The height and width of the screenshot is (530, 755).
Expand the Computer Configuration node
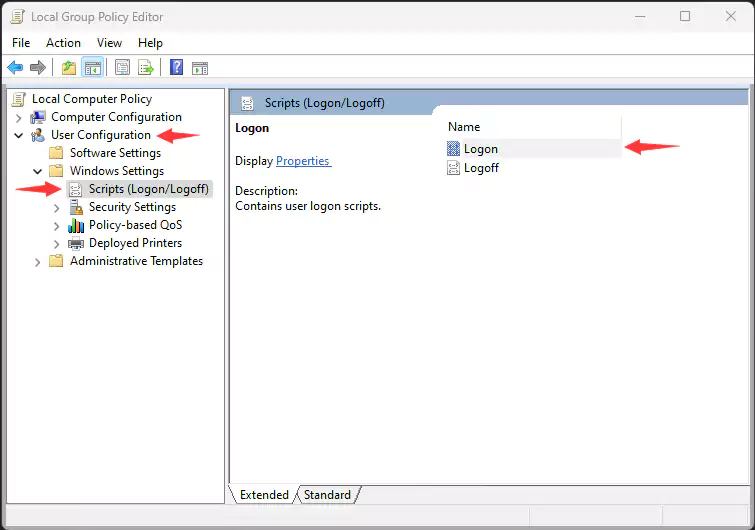click(x=19, y=117)
